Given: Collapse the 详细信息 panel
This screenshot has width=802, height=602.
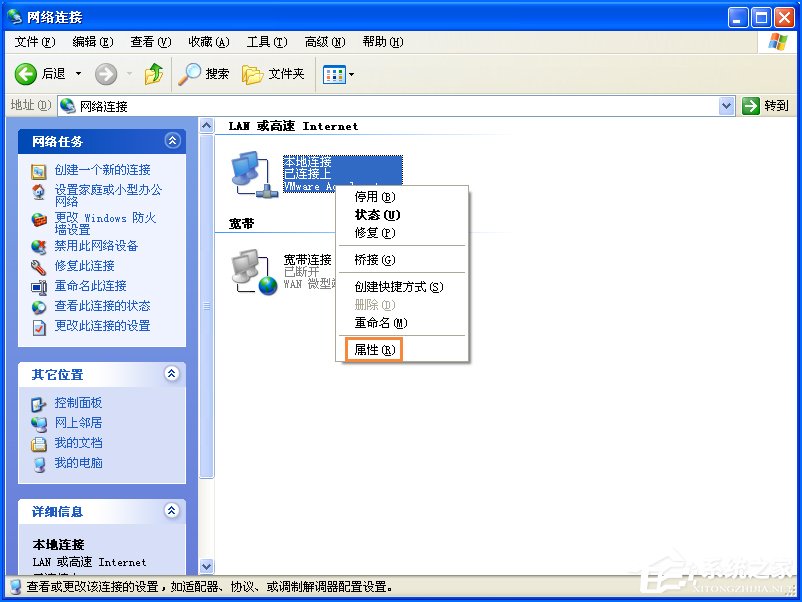Looking at the screenshot, I should coord(172,510).
